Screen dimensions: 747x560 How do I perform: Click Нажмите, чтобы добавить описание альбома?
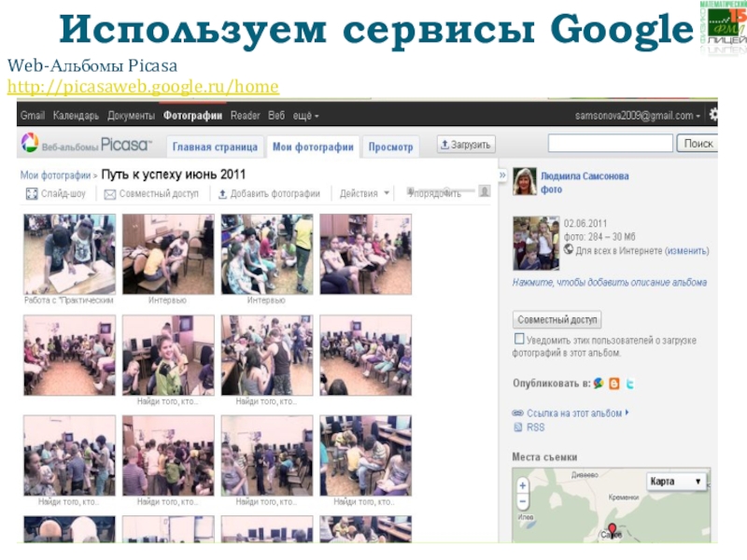pyautogui.click(x=610, y=283)
